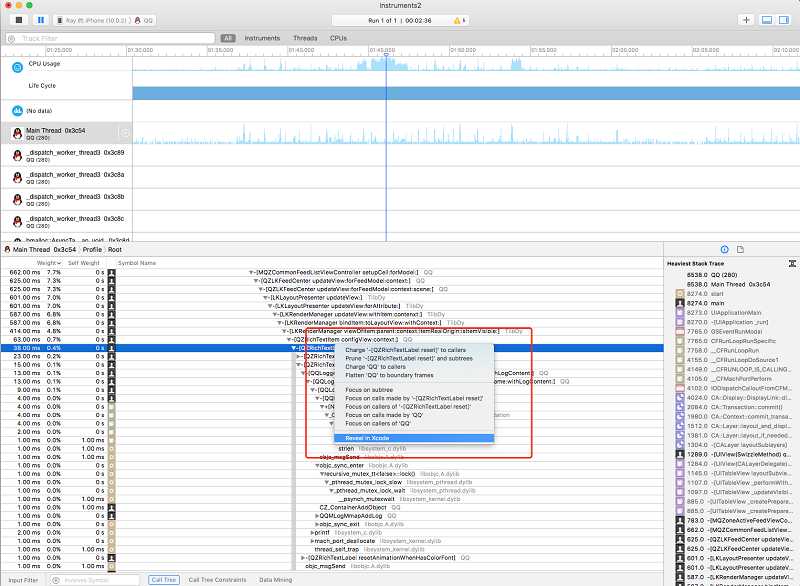This screenshot has width=800, height=586.
Task: Focus the Track Filter search field
Action: pyautogui.click(x=110, y=38)
